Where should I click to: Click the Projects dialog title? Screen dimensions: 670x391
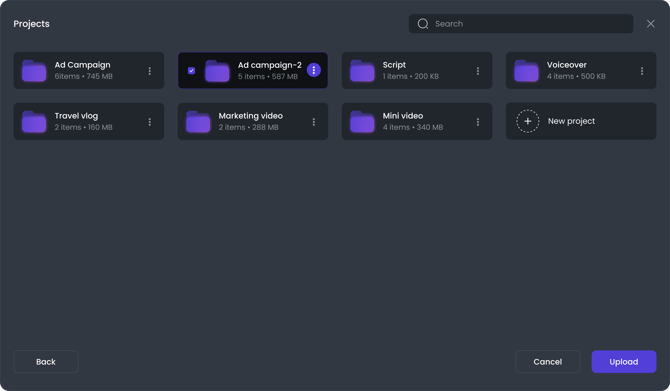coord(31,24)
